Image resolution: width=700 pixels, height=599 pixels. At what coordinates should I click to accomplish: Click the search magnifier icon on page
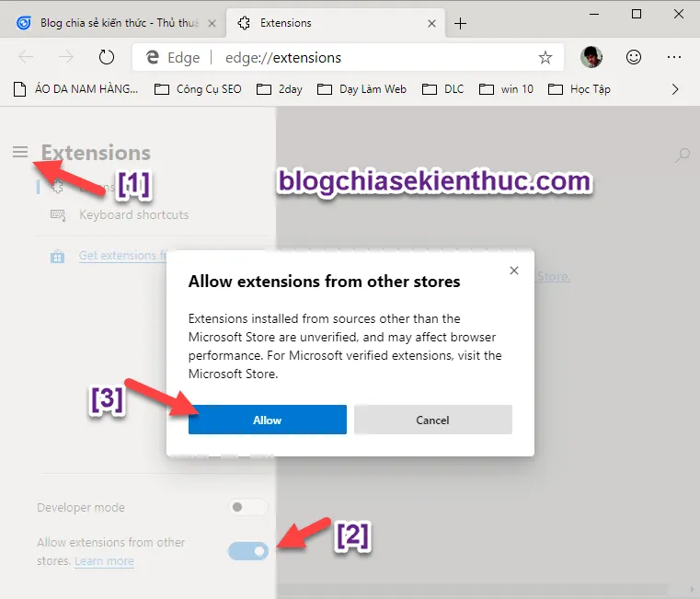point(683,156)
